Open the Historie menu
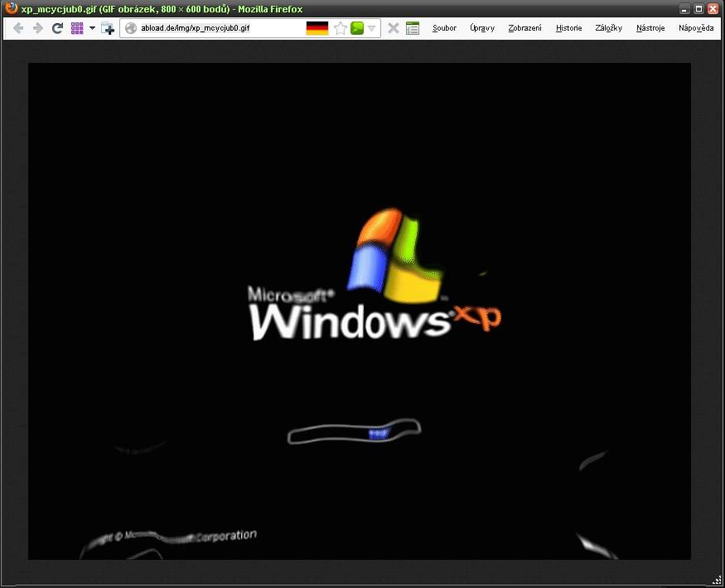This screenshot has height=588, width=725. (x=568, y=28)
